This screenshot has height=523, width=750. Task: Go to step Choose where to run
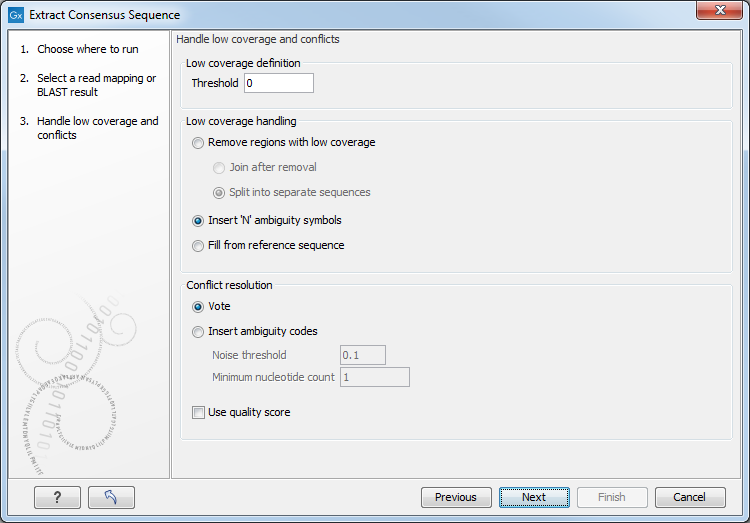88,49
